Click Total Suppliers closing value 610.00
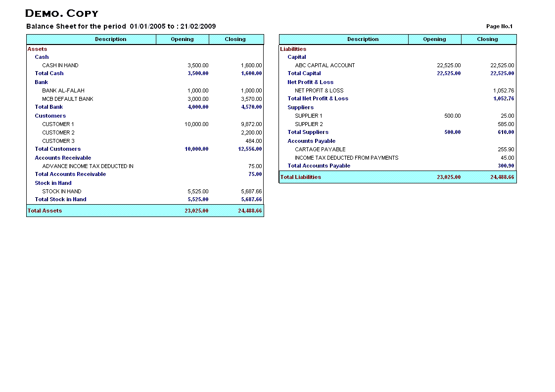 (506, 132)
